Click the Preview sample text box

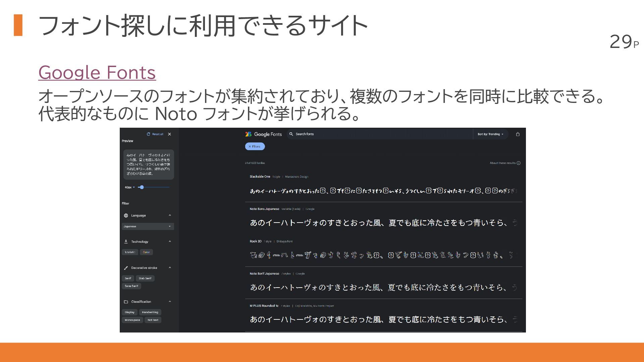point(149,164)
